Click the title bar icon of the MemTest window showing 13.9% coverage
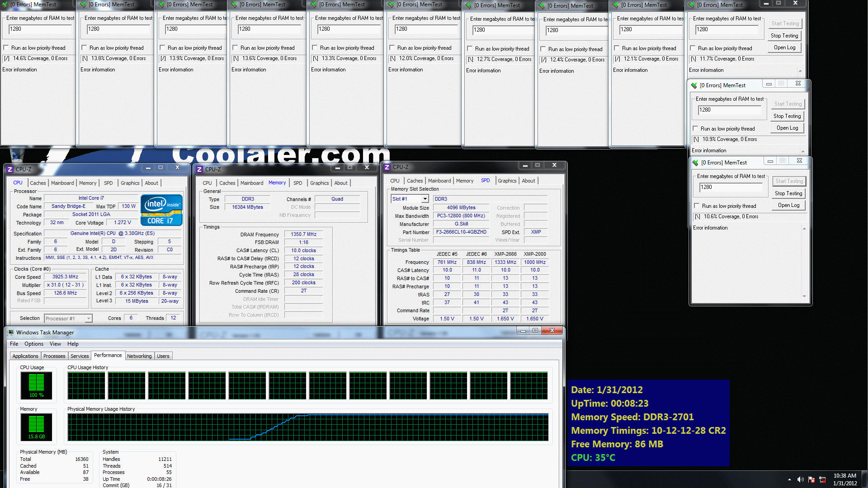 click(161, 5)
